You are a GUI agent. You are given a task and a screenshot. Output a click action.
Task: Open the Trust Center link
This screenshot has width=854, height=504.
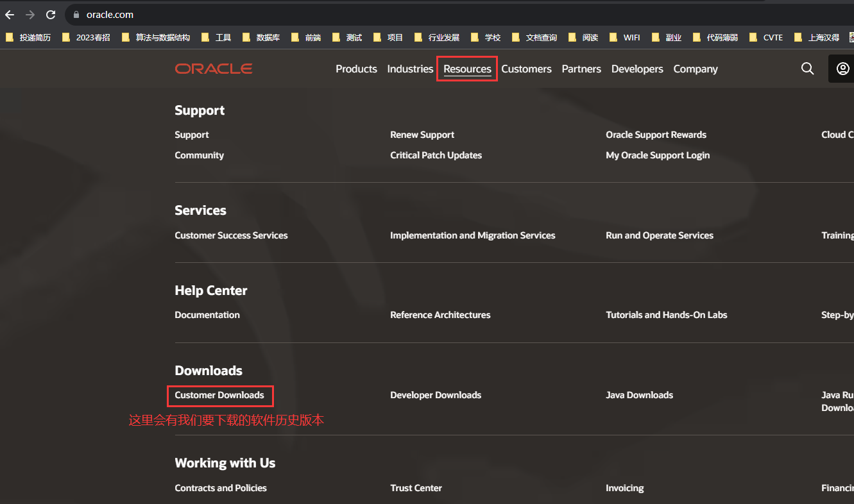click(x=416, y=488)
